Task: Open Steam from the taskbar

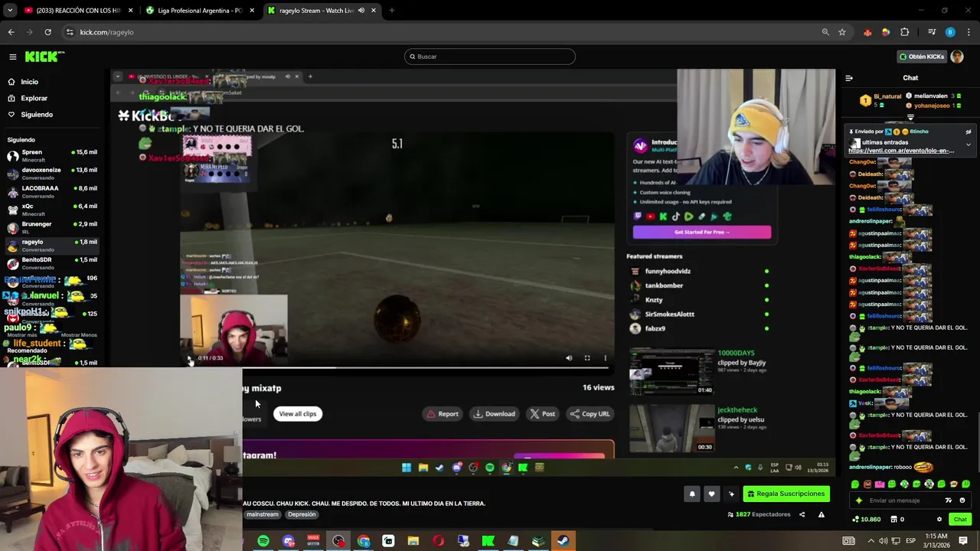Action: 563,541
